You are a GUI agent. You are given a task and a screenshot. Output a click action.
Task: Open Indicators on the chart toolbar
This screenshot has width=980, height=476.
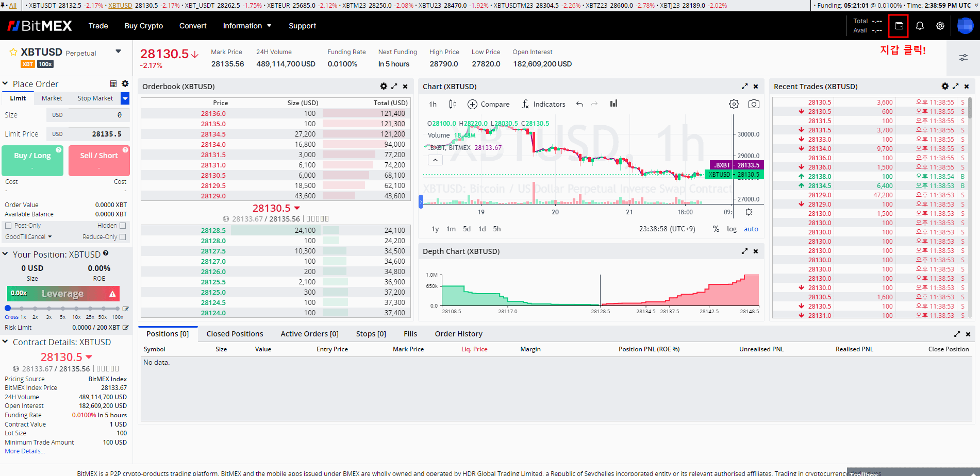point(543,104)
